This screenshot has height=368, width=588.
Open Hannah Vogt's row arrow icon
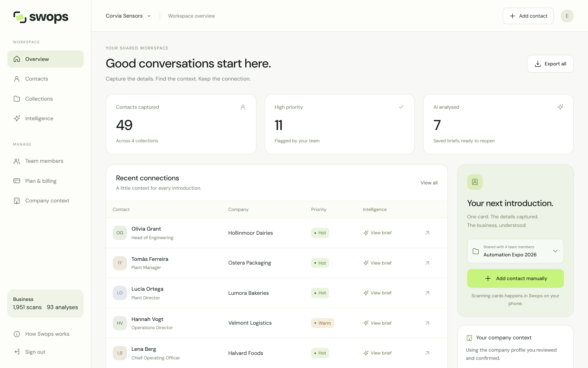[x=427, y=323]
